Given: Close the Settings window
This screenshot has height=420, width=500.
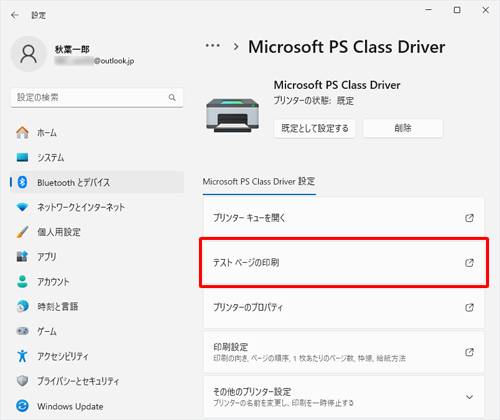Looking at the screenshot, I should 486,10.
